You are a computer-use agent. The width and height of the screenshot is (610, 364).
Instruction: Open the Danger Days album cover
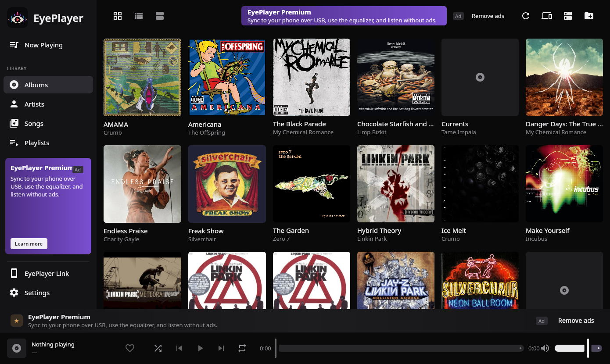click(564, 77)
